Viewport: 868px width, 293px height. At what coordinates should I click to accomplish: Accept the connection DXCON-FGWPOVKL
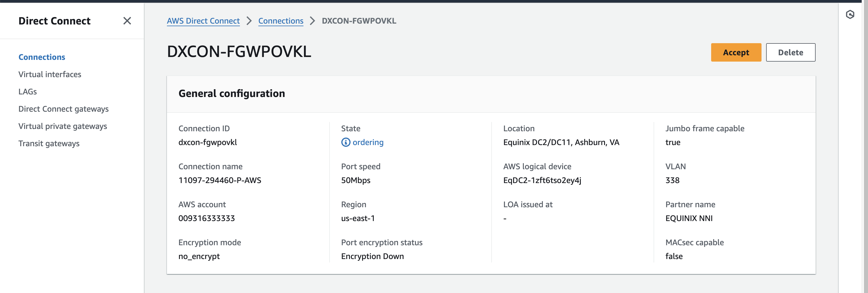(736, 52)
